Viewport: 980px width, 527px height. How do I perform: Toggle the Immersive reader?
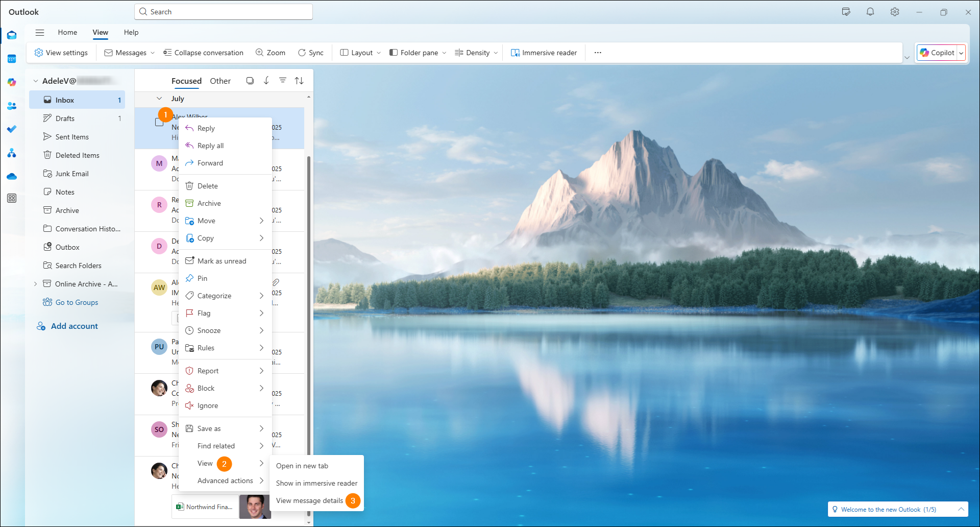point(543,52)
